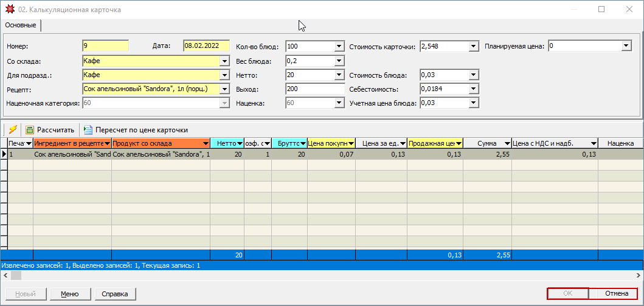Screen dimensions: 644x306
Task: Select the current row indicator arrow
Action: 4,155
